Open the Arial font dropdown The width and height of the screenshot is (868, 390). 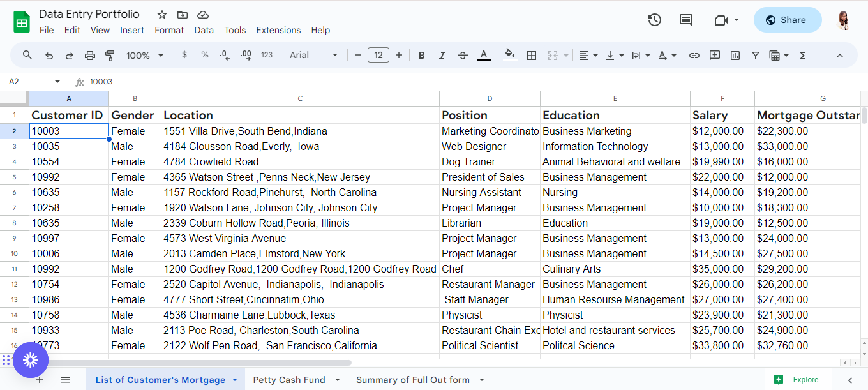click(x=313, y=55)
